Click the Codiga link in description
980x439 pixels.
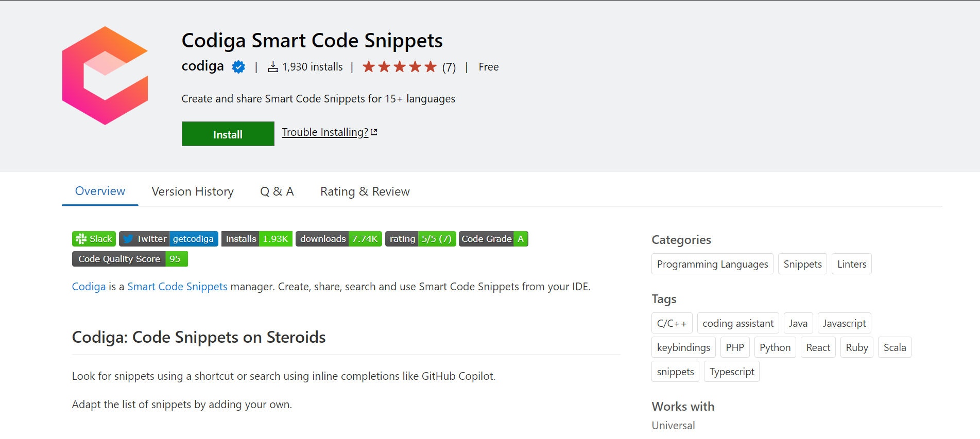click(x=89, y=287)
